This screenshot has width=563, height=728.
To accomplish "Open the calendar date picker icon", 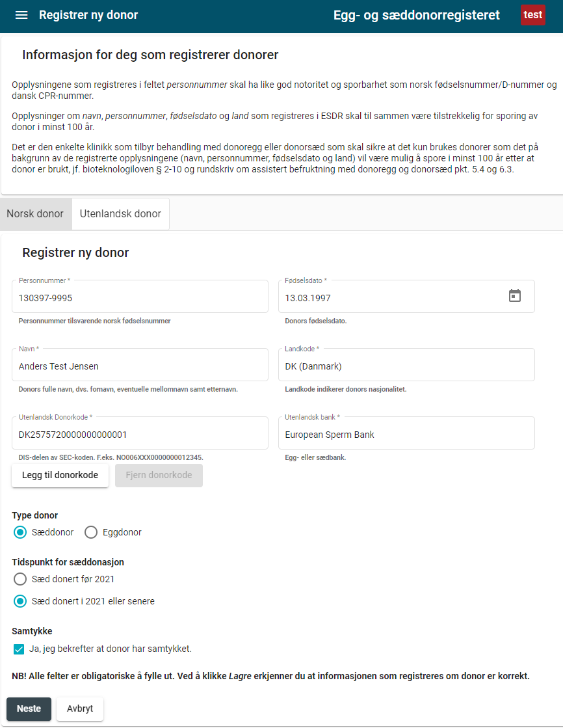I will (x=514, y=296).
